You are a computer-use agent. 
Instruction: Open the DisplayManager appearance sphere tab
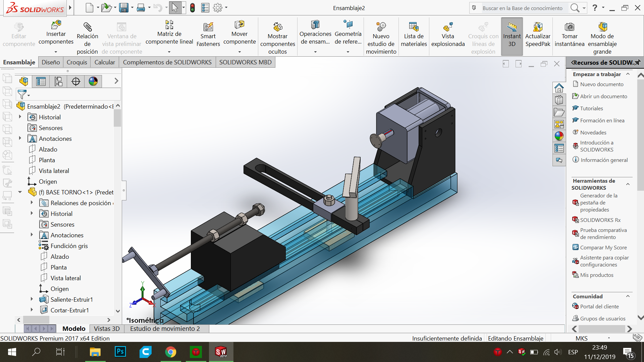(x=93, y=81)
